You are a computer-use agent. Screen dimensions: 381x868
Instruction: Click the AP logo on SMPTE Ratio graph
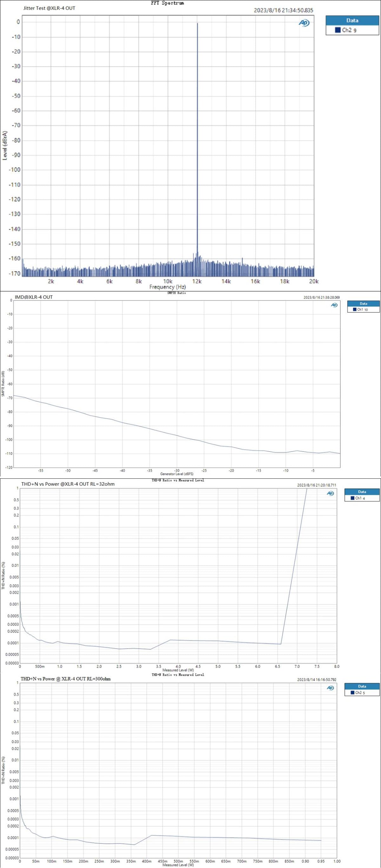pos(334,305)
